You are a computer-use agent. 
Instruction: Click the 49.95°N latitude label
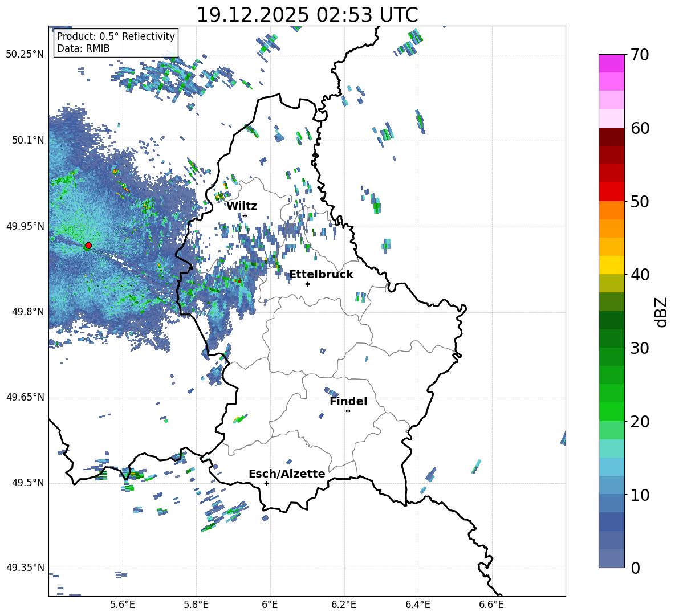[x=25, y=226]
